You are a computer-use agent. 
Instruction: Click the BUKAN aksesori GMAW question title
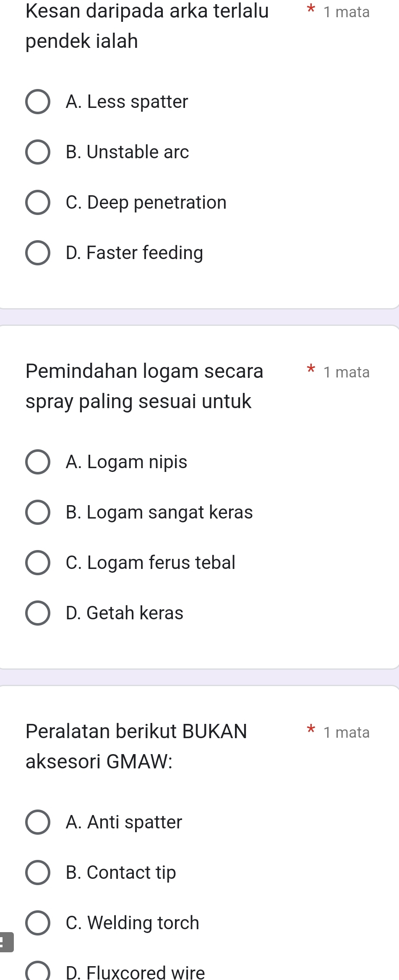pyautogui.click(x=136, y=746)
